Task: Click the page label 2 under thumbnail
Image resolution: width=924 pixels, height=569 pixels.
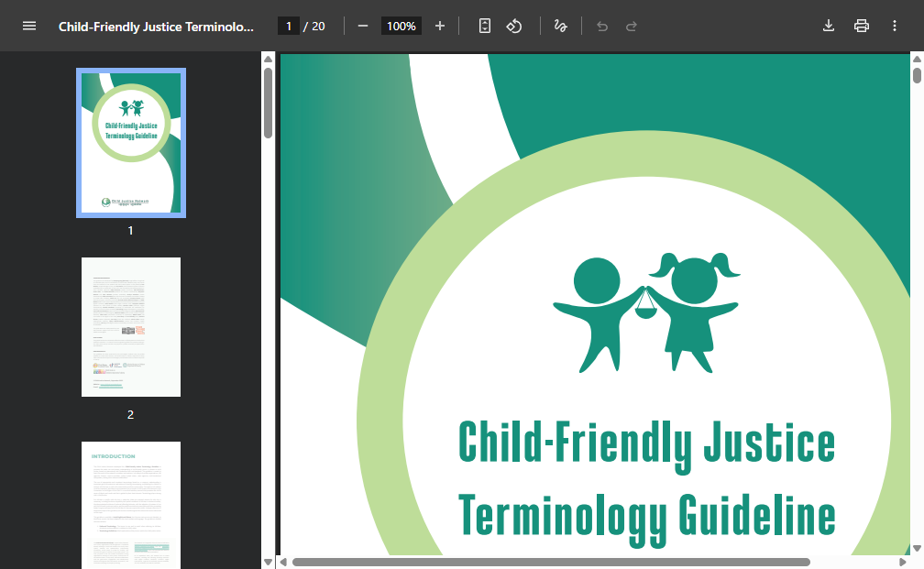Action: pos(131,415)
